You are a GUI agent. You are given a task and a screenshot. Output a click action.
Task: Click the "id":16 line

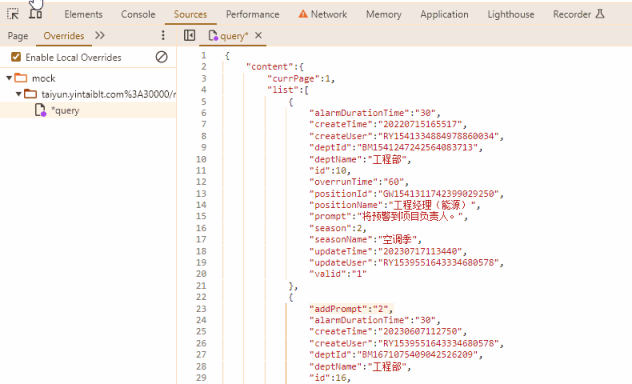(x=330, y=378)
